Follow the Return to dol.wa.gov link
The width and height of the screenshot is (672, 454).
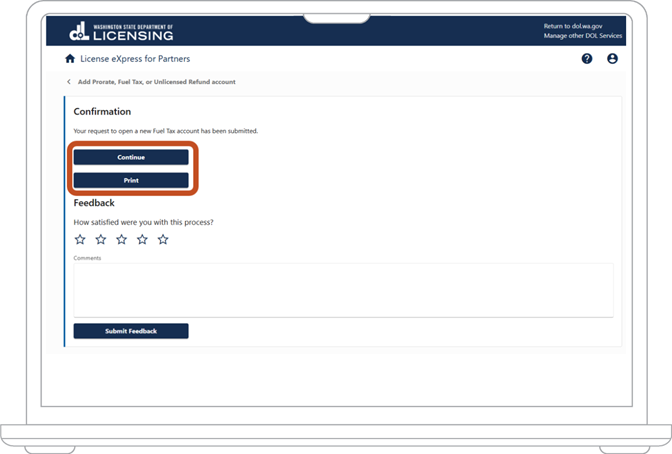[x=573, y=26]
